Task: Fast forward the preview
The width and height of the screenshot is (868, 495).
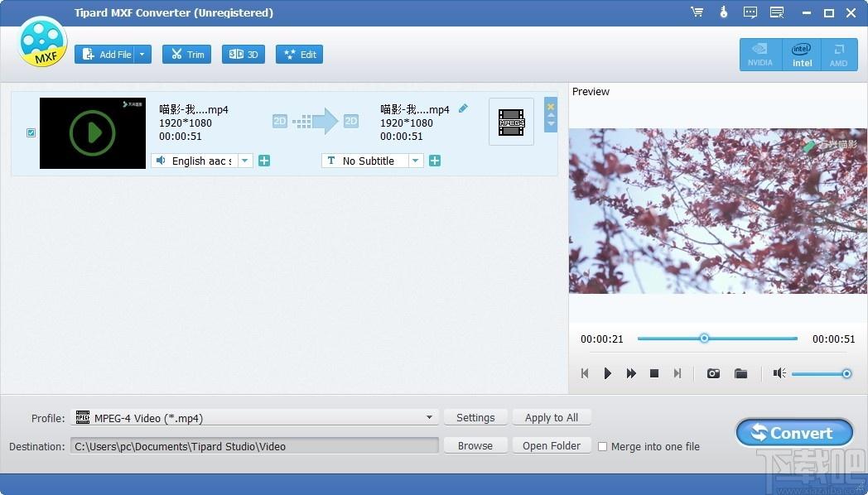Action: [x=631, y=373]
